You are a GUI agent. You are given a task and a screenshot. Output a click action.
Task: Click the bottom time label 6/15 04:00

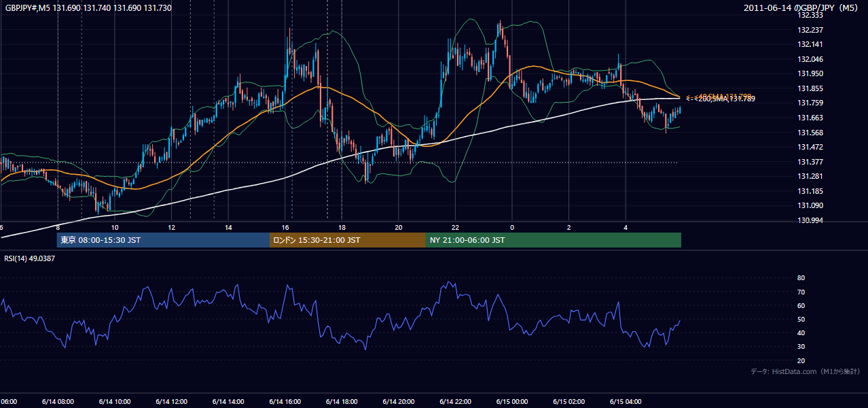click(x=625, y=402)
